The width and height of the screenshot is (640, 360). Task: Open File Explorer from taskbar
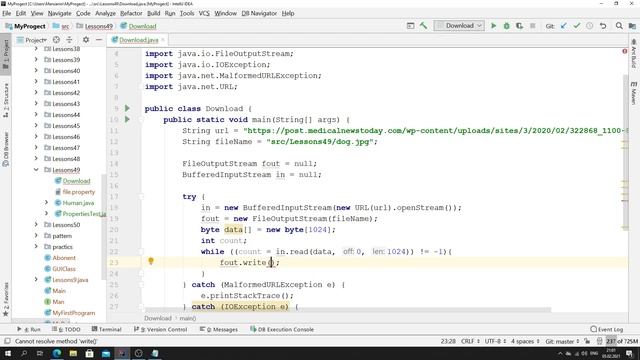(73, 353)
